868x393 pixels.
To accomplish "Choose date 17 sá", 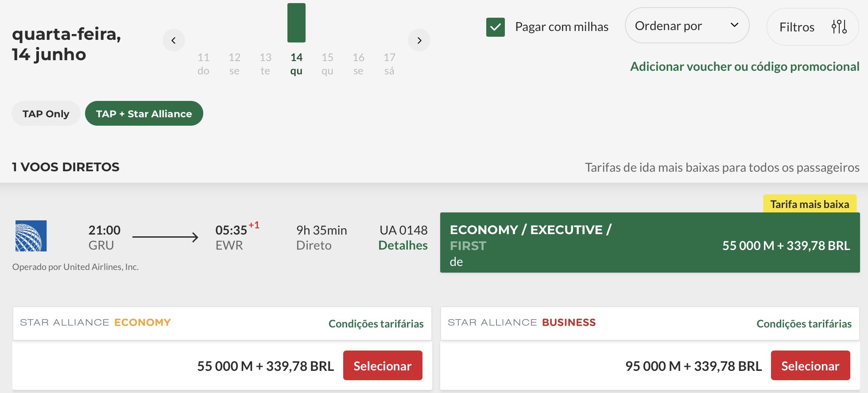I will tap(389, 64).
